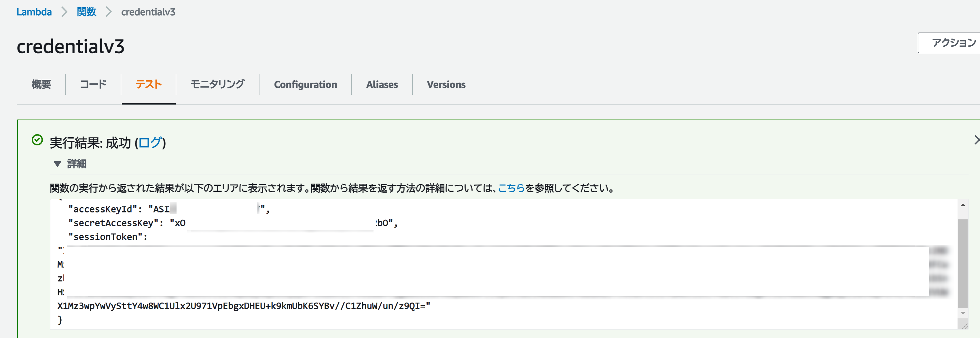Select the テスト tab

148,84
